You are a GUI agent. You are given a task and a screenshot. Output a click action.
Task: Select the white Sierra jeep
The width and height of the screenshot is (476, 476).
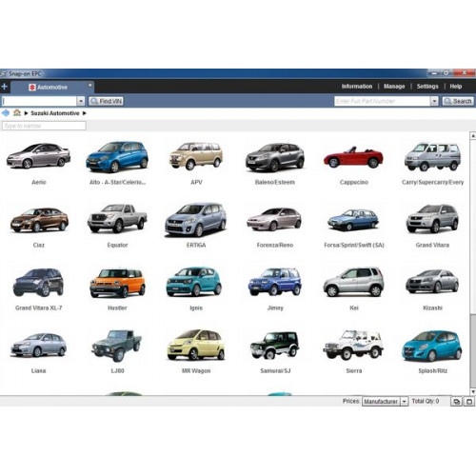pos(353,345)
